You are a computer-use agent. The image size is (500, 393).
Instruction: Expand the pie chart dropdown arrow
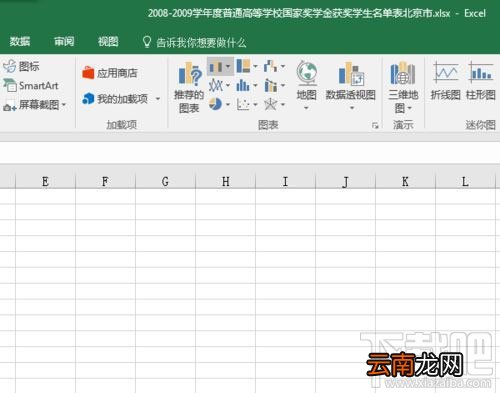[x=228, y=105]
